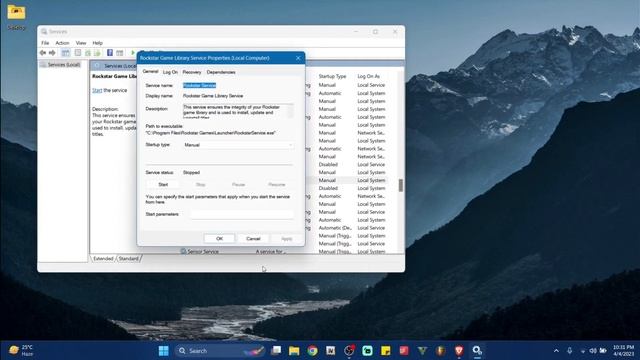Open the teal square app icon on the taskbar
The image size is (640, 360).
pos(367,351)
